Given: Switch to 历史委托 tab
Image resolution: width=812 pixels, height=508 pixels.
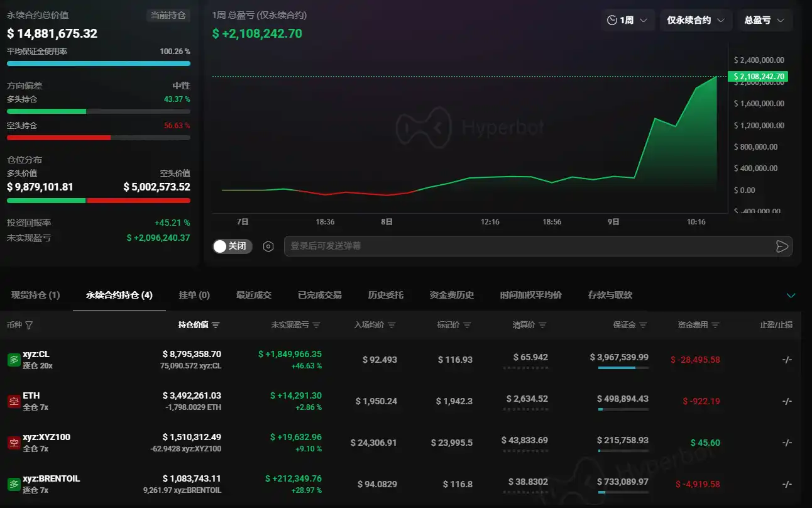Looking at the screenshot, I should pos(386,295).
